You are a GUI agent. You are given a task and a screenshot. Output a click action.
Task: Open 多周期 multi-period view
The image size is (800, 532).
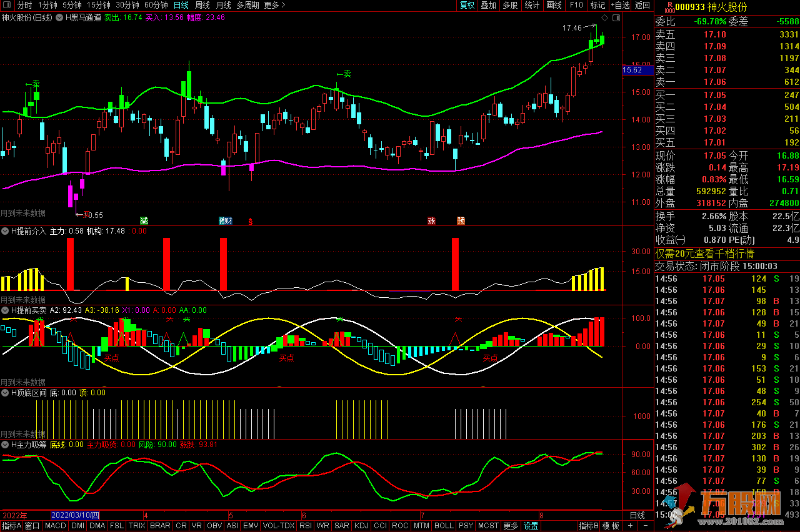coord(248,5)
